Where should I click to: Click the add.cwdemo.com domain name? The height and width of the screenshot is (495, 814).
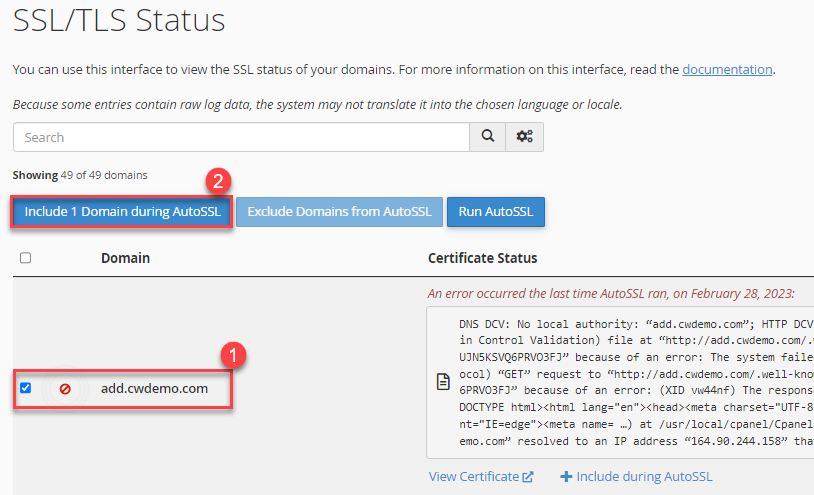pyautogui.click(x=154, y=388)
